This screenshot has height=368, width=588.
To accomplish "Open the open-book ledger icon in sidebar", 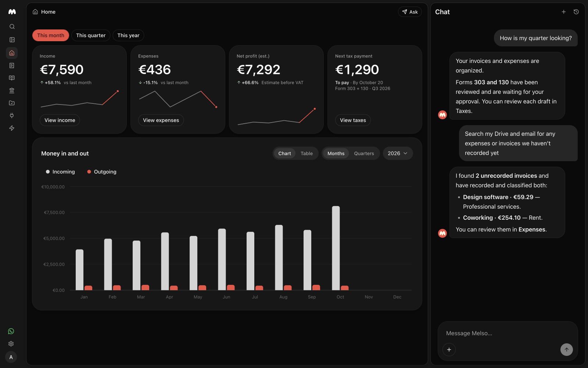I will point(12,78).
